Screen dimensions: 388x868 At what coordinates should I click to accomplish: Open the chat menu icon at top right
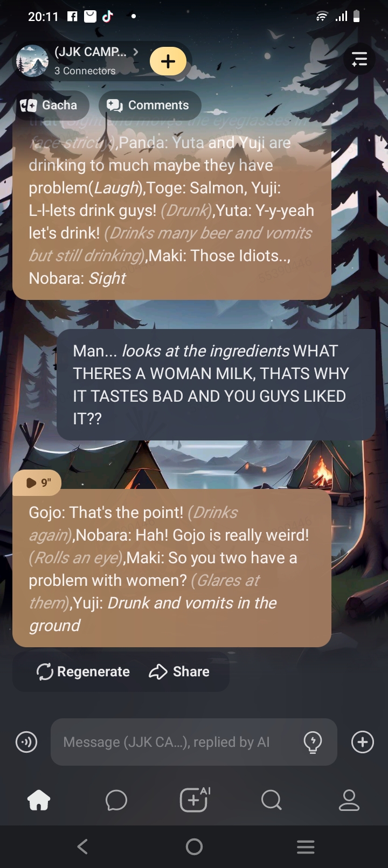point(359,59)
